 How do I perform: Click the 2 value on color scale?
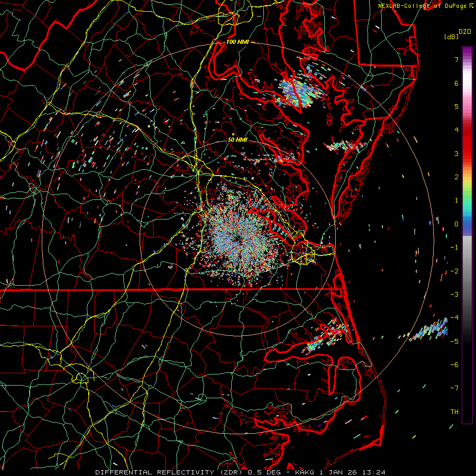456,177
